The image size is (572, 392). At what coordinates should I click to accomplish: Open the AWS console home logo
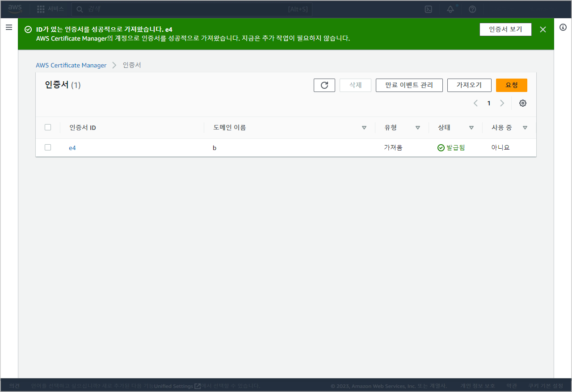point(15,9)
